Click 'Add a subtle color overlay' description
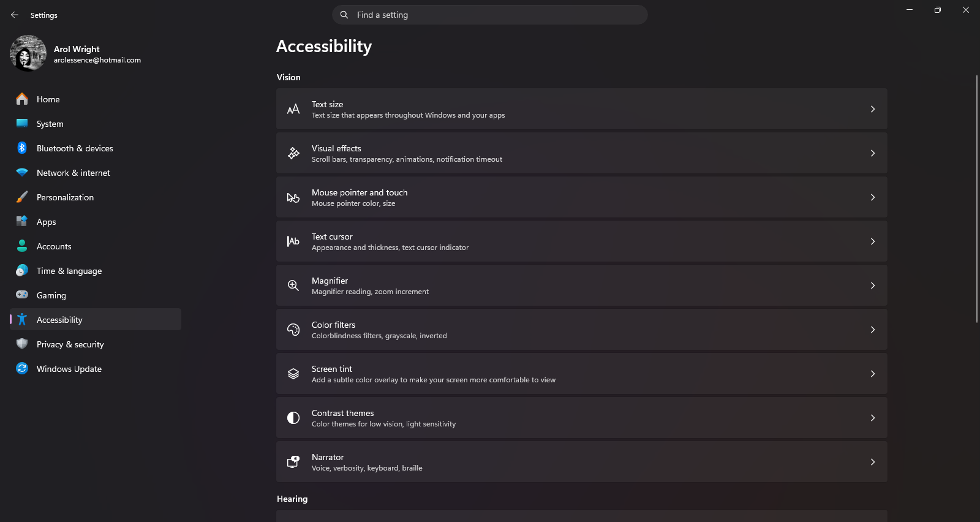Viewport: 980px width, 522px height. pyautogui.click(x=434, y=380)
